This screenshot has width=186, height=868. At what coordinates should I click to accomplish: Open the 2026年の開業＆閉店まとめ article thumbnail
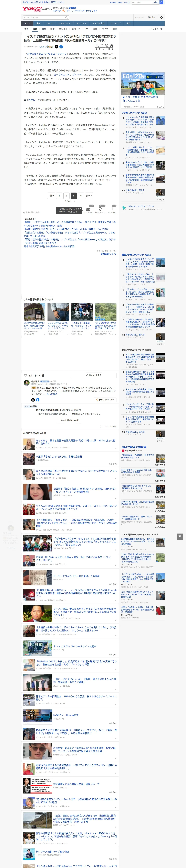(34, 312)
